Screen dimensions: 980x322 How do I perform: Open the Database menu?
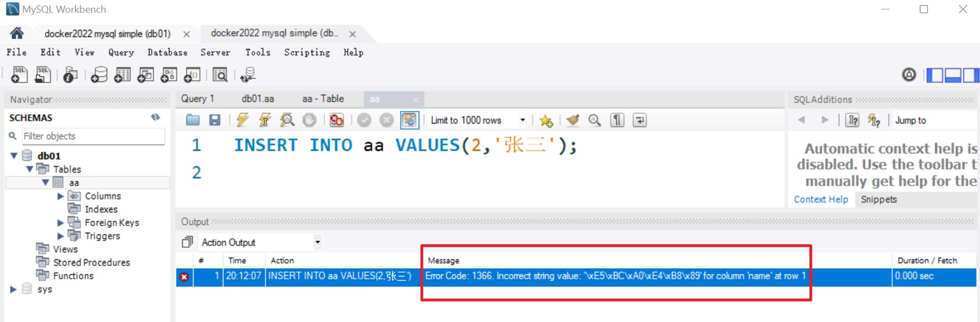pyautogui.click(x=168, y=52)
